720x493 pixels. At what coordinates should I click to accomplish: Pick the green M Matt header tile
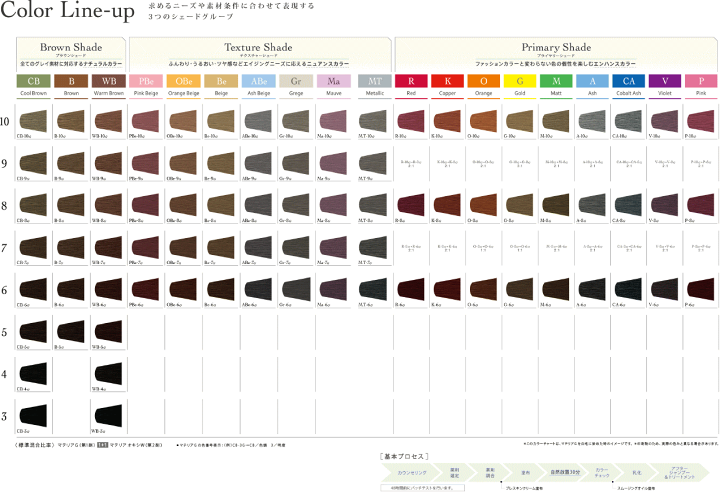(556, 81)
